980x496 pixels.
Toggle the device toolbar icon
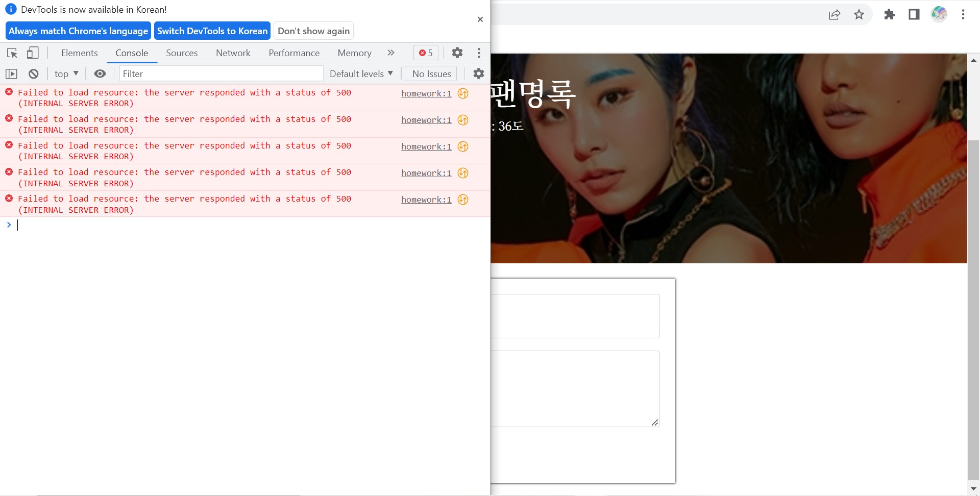pos(33,53)
